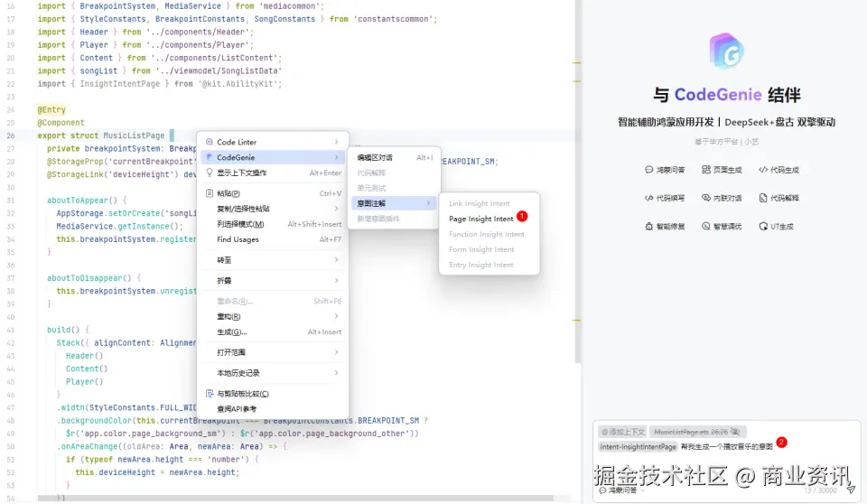Click 与剪贴板比较(C) compare icon entry
The width and height of the screenshot is (867, 504).
[273, 394]
